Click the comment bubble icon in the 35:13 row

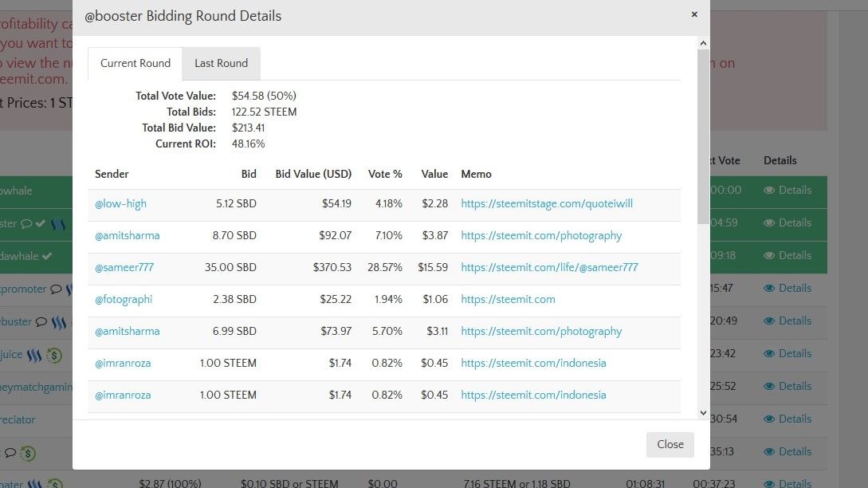10,453
